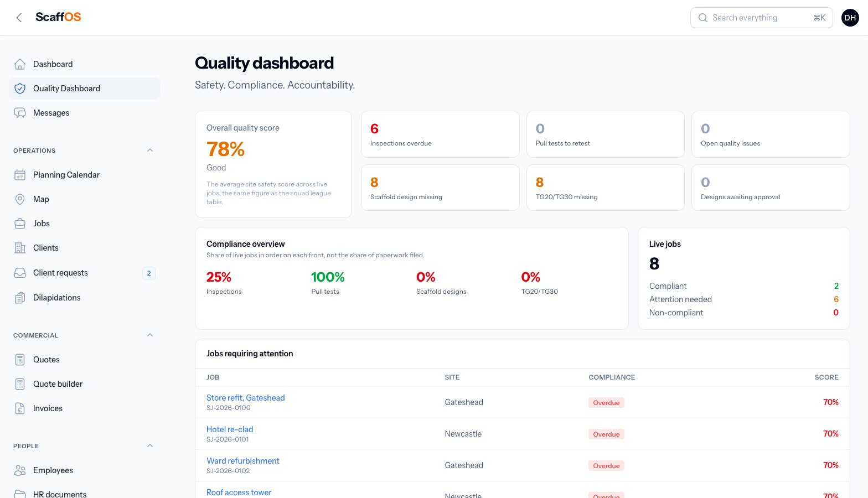
Task: Click the Employees people icon
Action: [20, 470]
